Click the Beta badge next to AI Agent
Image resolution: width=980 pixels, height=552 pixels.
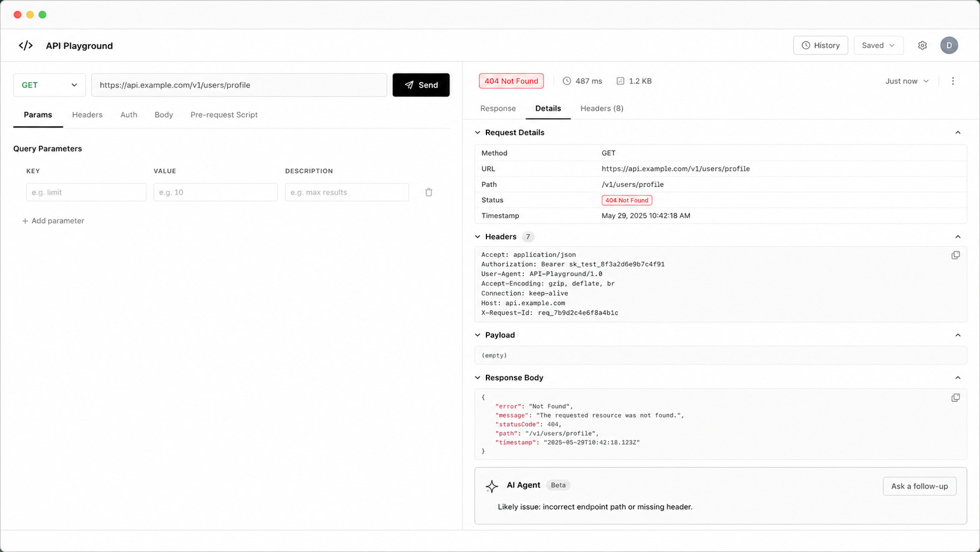(x=558, y=485)
